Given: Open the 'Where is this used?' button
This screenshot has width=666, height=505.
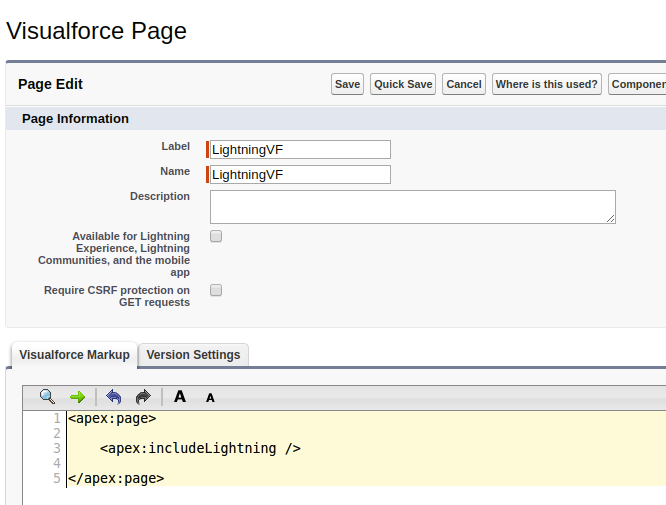Looking at the screenshot, I should (547, 84).
